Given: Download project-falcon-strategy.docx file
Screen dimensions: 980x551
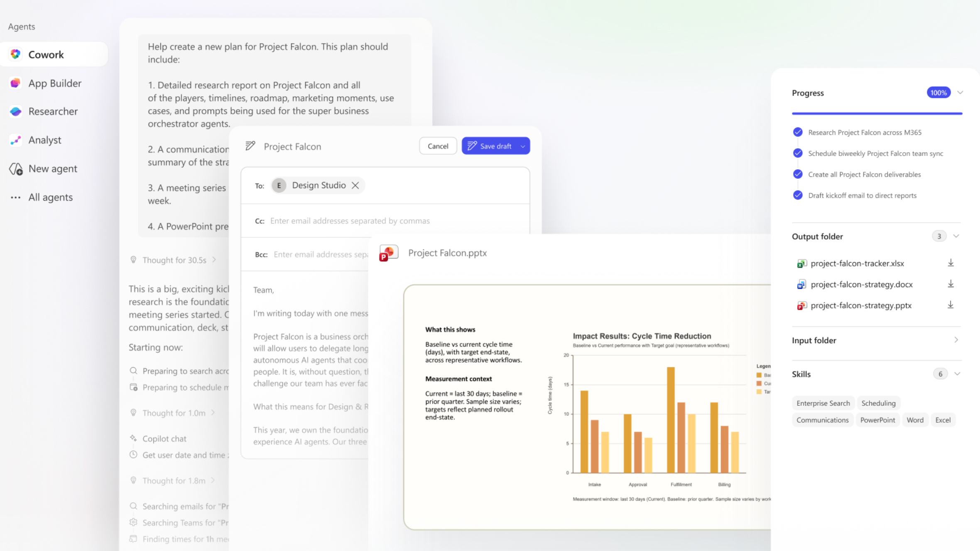Looking at the screenshot, I should (951, 284).
